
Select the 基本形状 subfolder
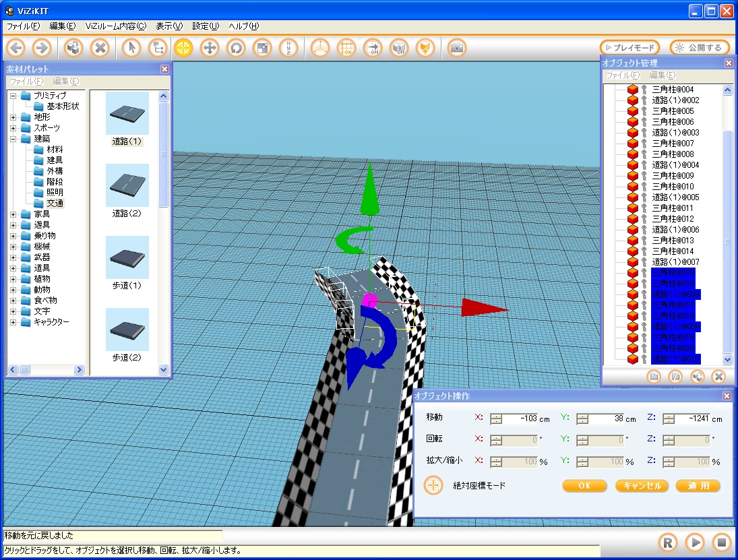pos(63,106)
